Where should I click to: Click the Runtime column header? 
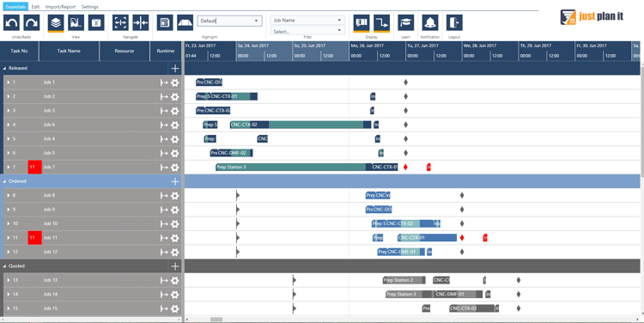[166, 51]
